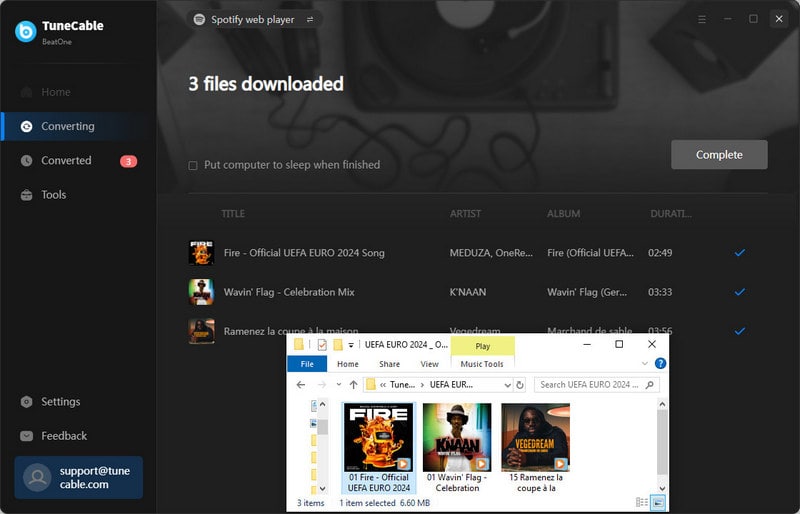Viewport: 800px width, 514px height.
Task: Click the Play contextual tab header
Action: pyautogui.click(x=483, y=346)
